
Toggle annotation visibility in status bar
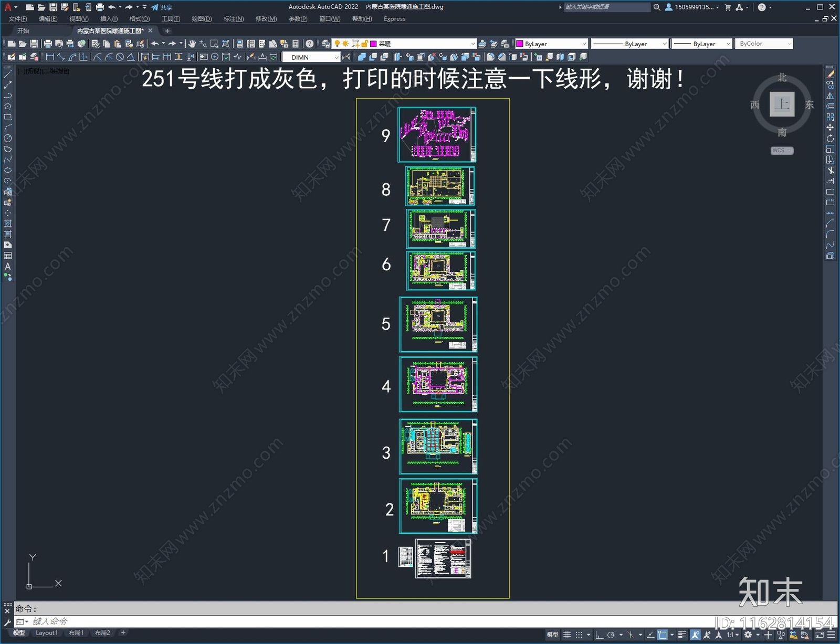(695, 635)
